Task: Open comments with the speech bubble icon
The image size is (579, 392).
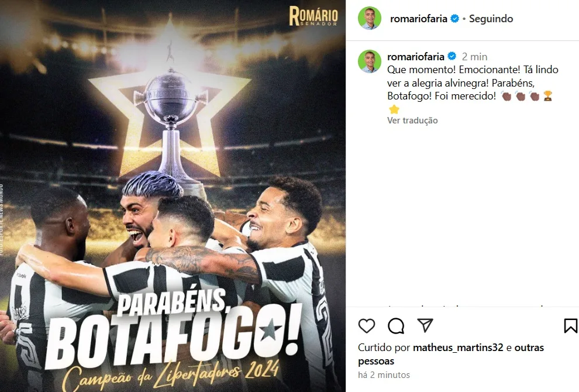Action: tap(396, 326)
